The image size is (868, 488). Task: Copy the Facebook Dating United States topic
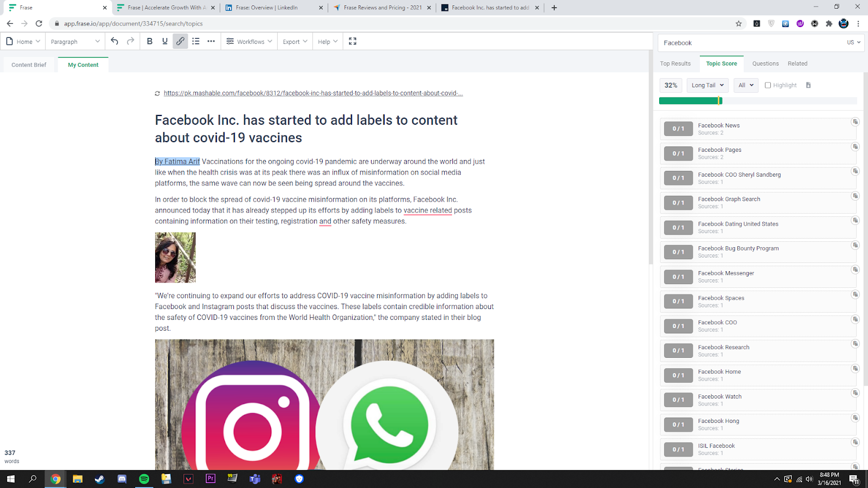[x=855, y=220]
